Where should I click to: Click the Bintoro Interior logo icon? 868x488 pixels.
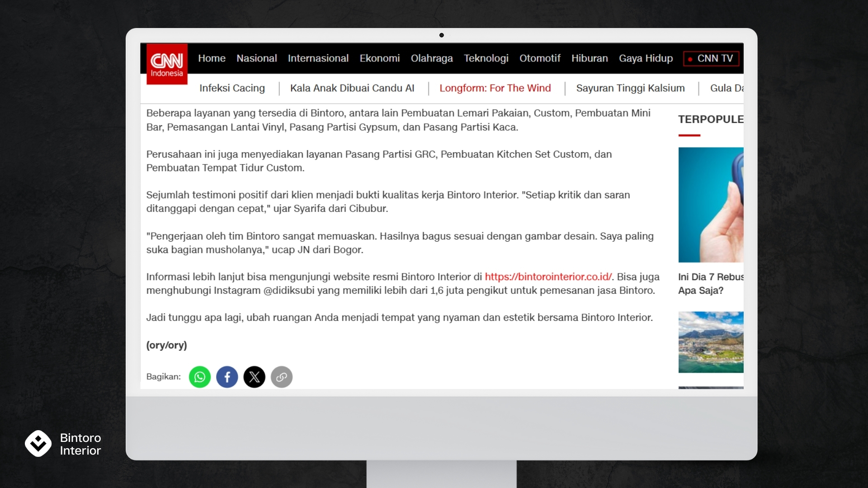(38, 443)
